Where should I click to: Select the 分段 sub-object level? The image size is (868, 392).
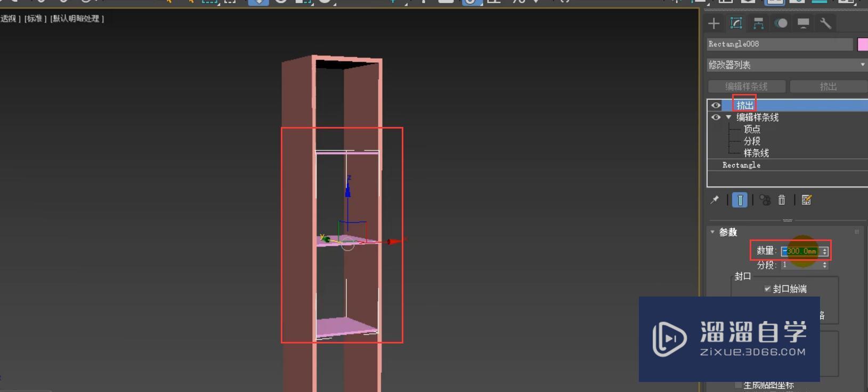[x=752, y=141]
